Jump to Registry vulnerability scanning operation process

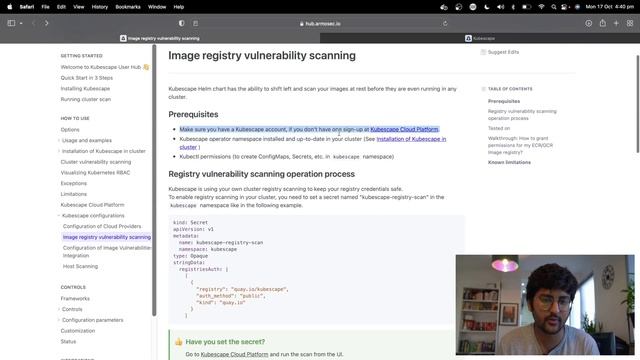[x=522, y=115]
